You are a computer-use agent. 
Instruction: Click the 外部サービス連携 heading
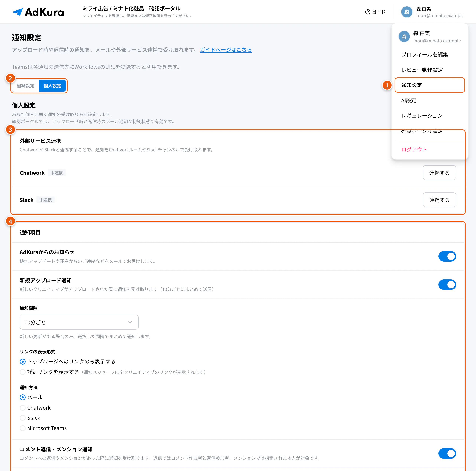tap(40, 141)
